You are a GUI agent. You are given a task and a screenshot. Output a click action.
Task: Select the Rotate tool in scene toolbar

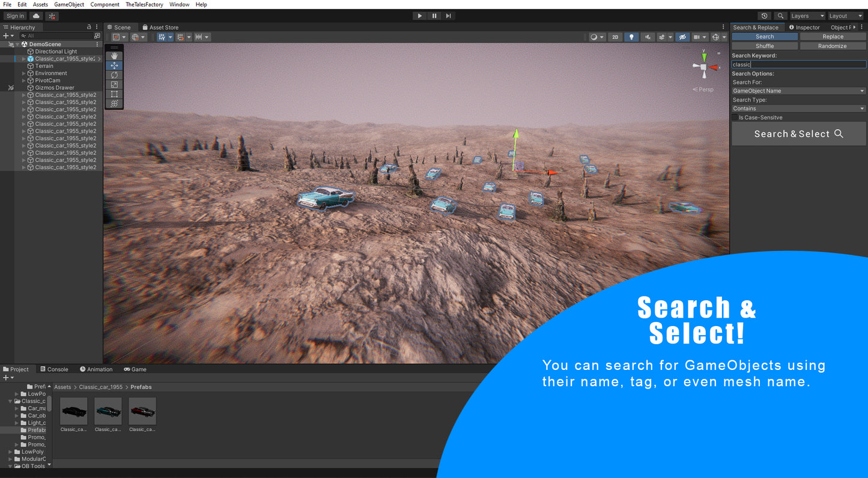[x=114, y=75]
